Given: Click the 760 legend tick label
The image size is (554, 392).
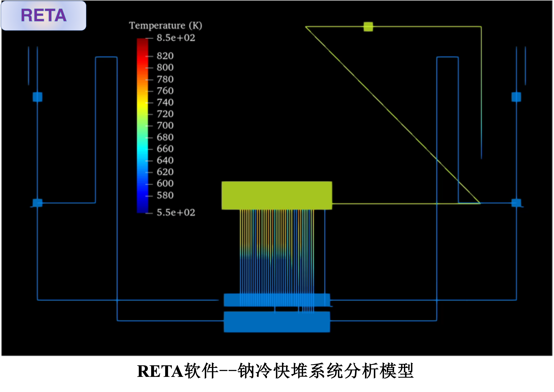Looking at the screenshot, I should (165, 91).
